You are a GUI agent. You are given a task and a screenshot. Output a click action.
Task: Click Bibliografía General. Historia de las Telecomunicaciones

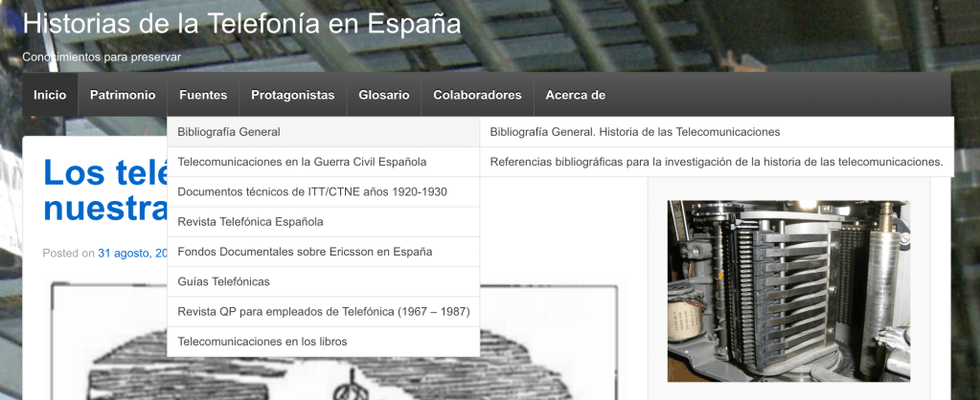(x=634, y=132)
